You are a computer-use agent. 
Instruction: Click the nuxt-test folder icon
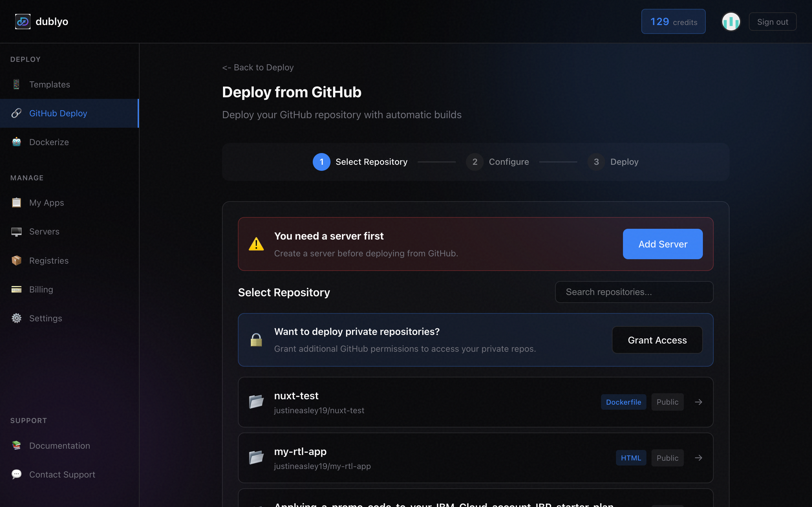pos(256,402)
